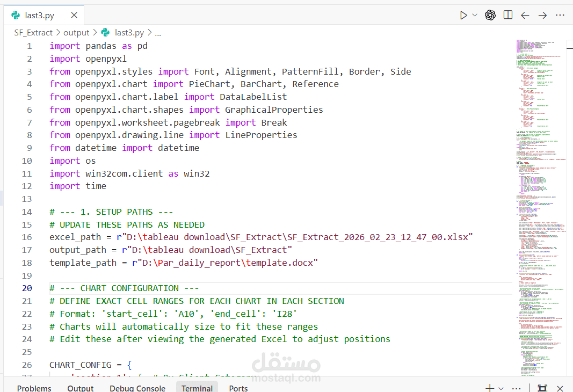Open output folder in the breadcrumb
Image resolution: width=573 pixels, height=392 pixels.
pos(76,33)
